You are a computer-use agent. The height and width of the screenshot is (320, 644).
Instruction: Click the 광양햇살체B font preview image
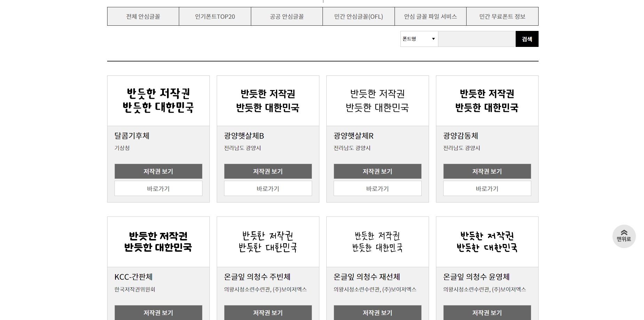268,101
